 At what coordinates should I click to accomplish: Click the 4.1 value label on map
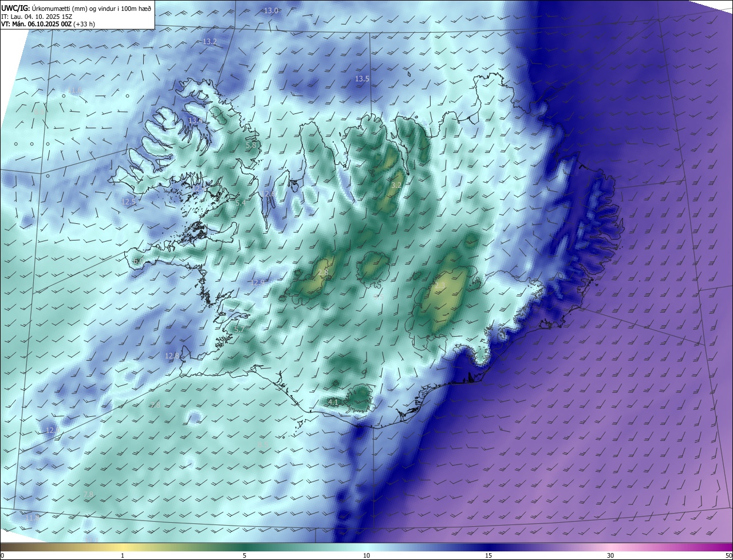[x=333, y=403]
